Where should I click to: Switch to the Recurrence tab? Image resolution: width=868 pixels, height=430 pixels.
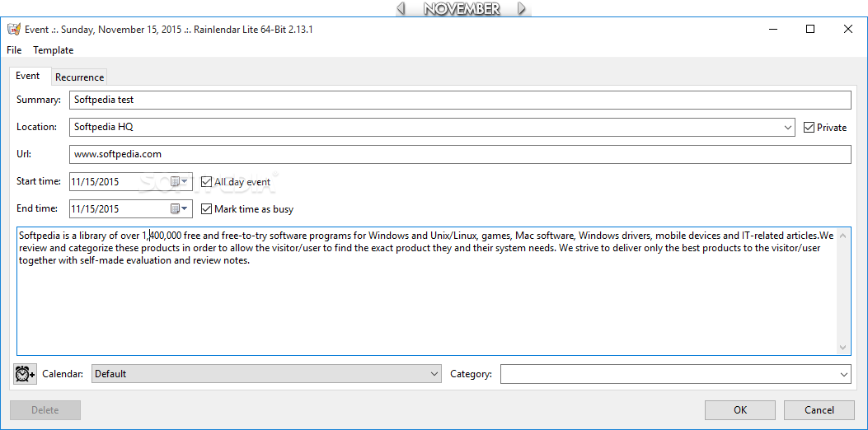click(79, 77)
